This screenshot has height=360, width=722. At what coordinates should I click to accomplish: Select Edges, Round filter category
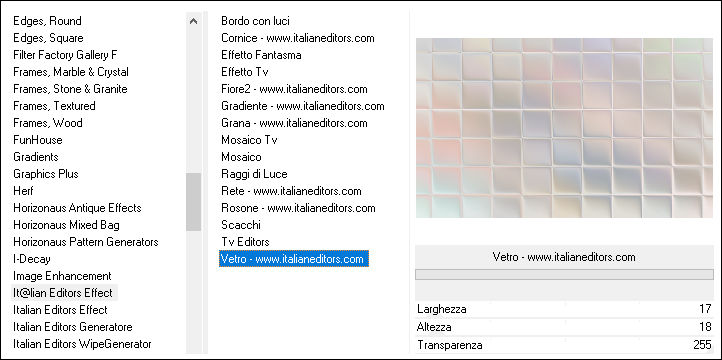point(47,21)
